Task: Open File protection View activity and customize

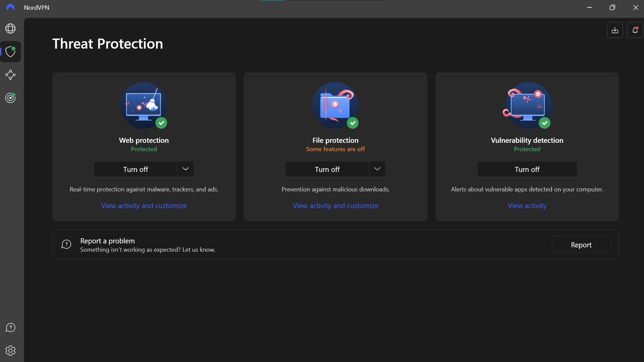Action: [335, 206]
